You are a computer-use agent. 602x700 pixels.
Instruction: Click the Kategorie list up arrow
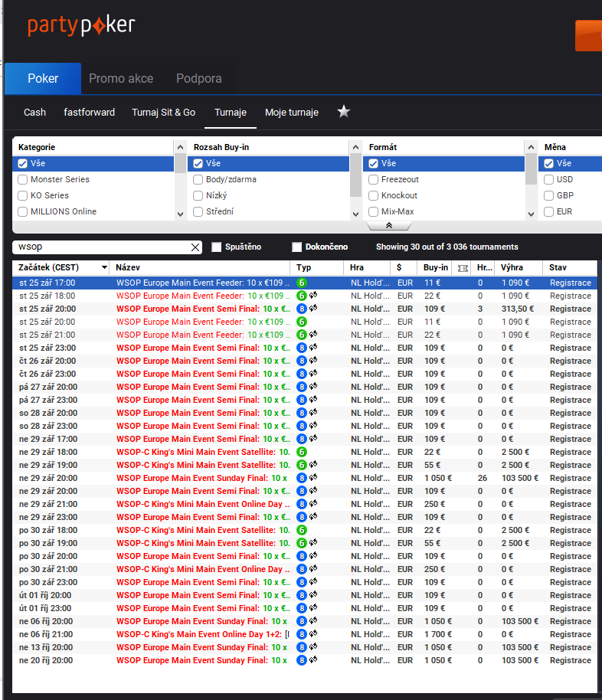point(181,147)
